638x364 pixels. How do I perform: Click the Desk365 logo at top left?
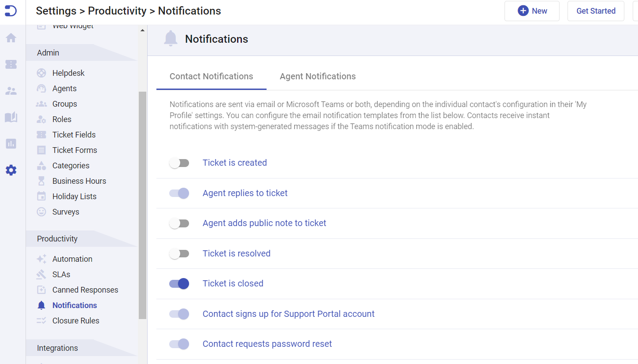coord(11,11)
